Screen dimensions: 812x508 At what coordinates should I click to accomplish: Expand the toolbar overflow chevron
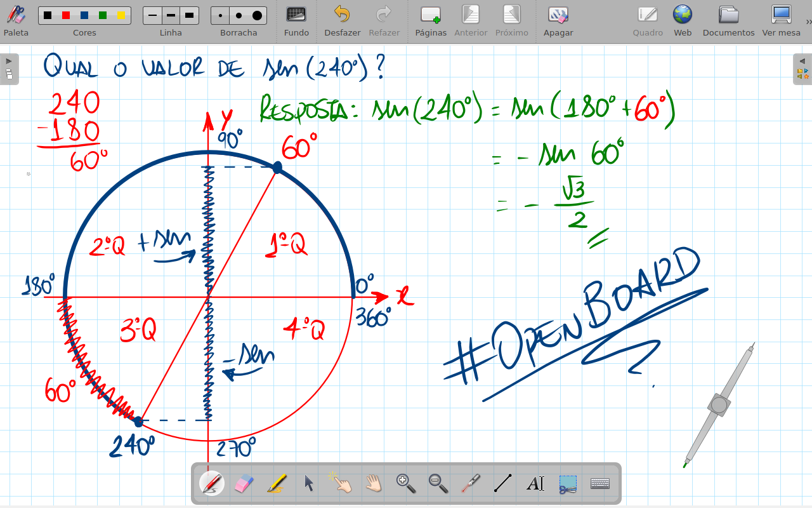pyautogui.click(x=808, y=21)
